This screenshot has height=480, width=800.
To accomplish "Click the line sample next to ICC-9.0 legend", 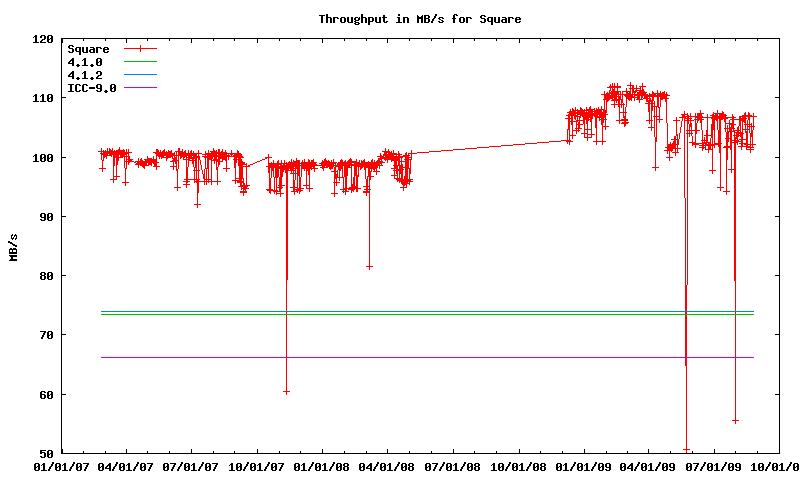I will (141, 88).
